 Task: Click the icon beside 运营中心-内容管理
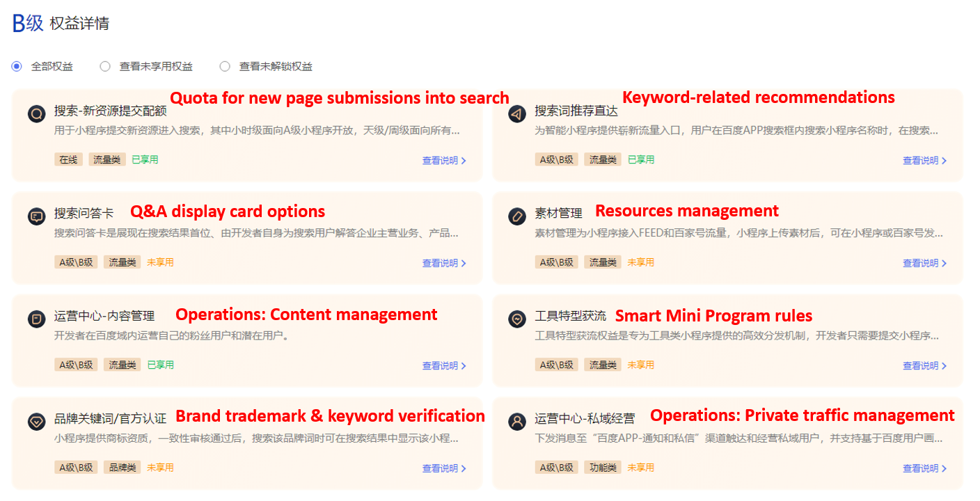(37, 319)
